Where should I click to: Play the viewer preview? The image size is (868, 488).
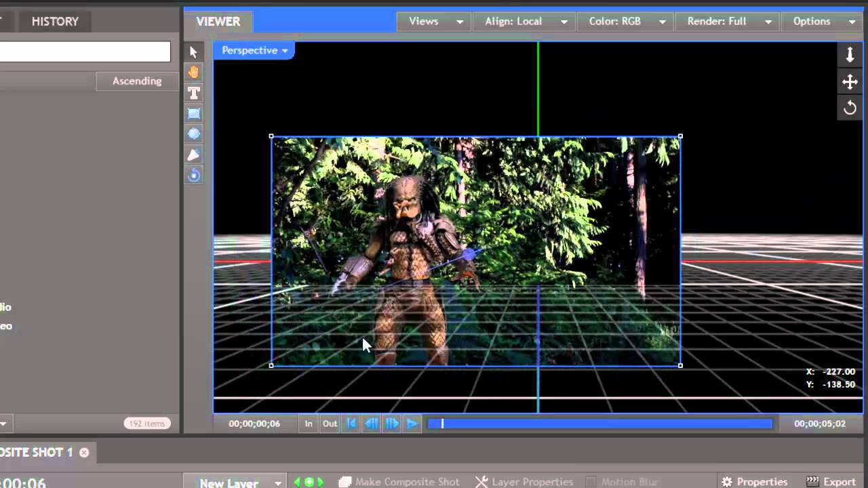tap(412, 424)
